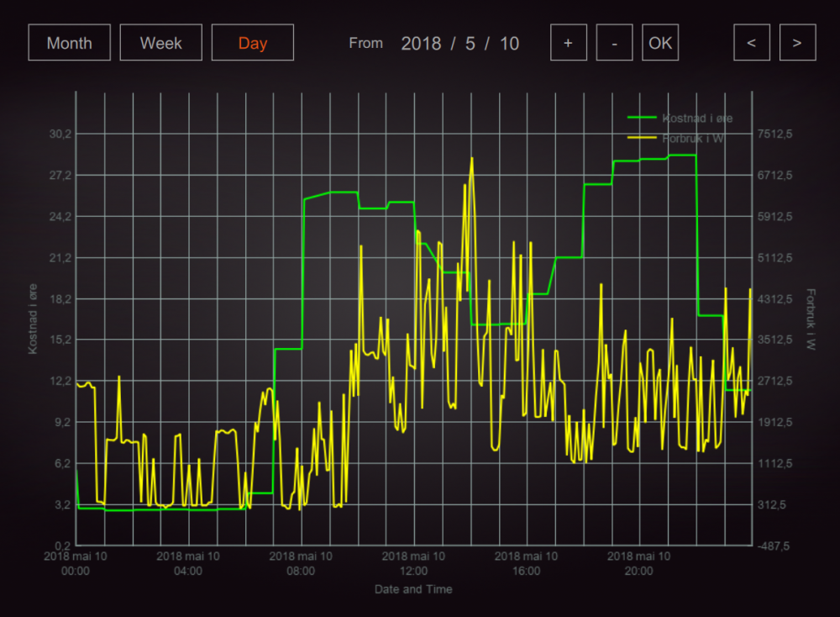The height and width of the screenshot is (617, 840).
Task: Click the green legend line swatch
Action: tap(643, 119)
